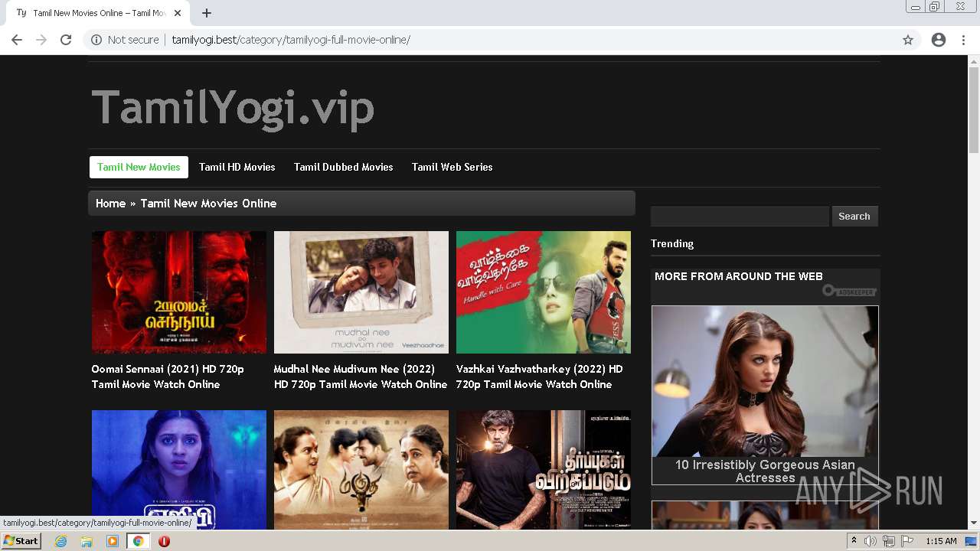Open Tamil Dubbed Movies menu item
The image size is (980, 551).
pos(344,167)
